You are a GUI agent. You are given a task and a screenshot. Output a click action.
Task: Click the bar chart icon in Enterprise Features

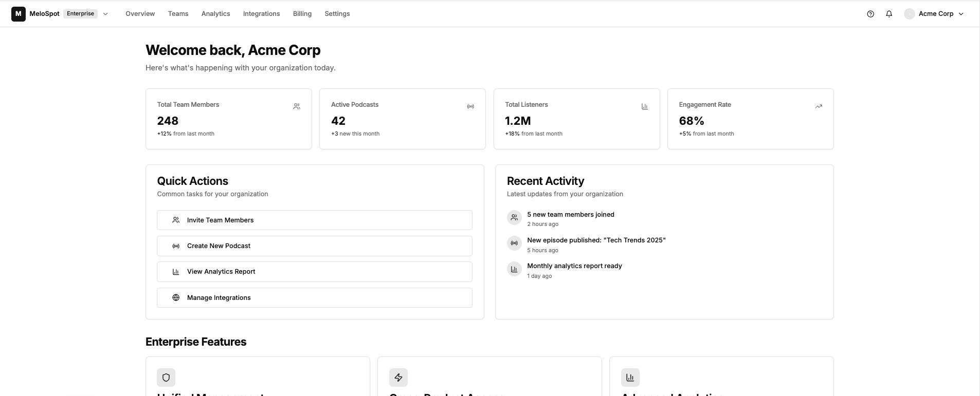630,378
